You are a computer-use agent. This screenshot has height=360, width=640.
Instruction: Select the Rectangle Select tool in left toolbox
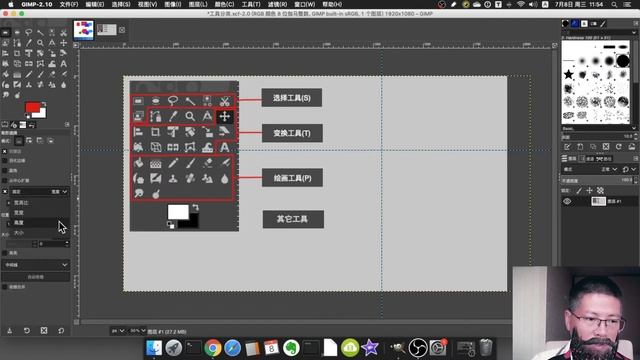[x=6, y=32]
